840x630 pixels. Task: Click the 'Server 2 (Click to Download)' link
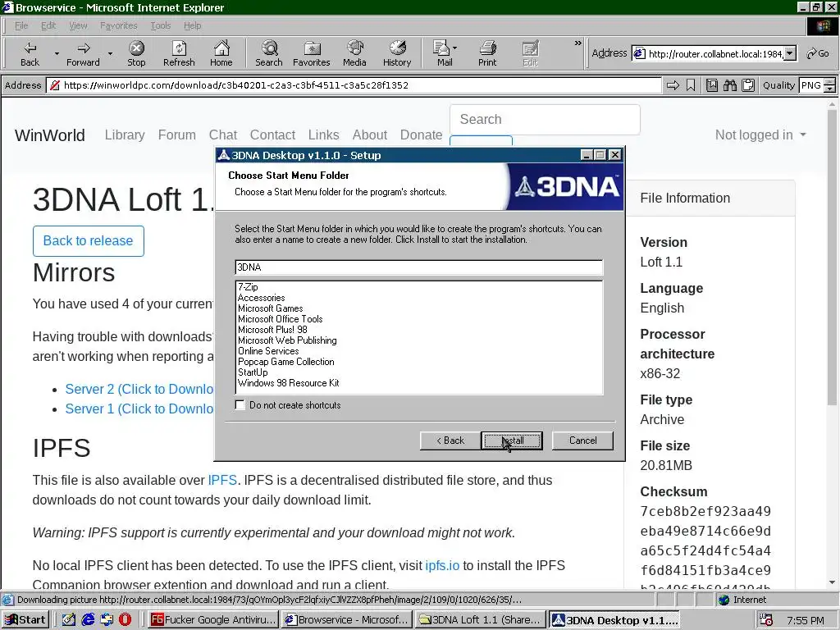[x=139, y=389]
